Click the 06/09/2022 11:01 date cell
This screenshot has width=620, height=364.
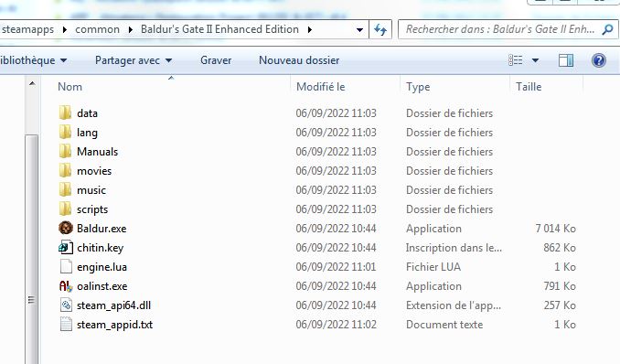337,267
